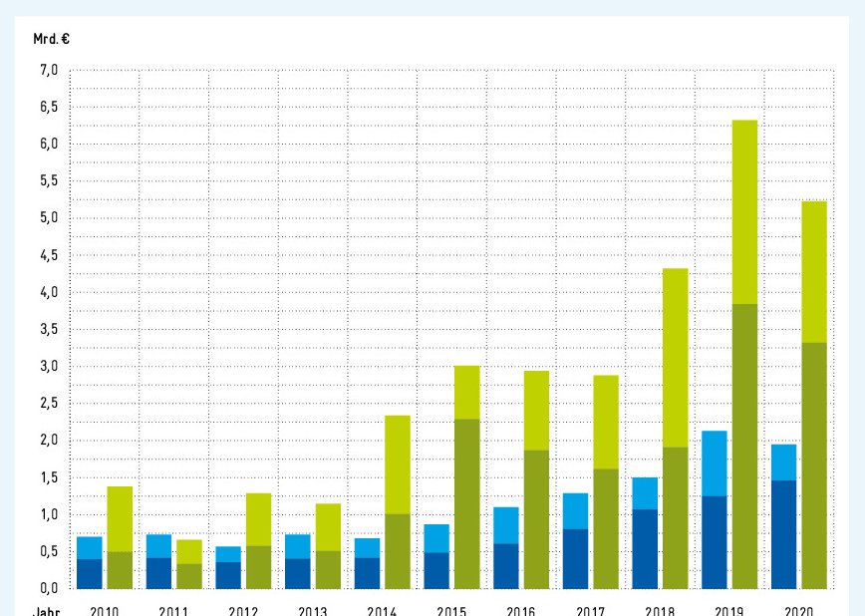
Task: Select the lime green segment for 2016
Action: coord(536,410)
